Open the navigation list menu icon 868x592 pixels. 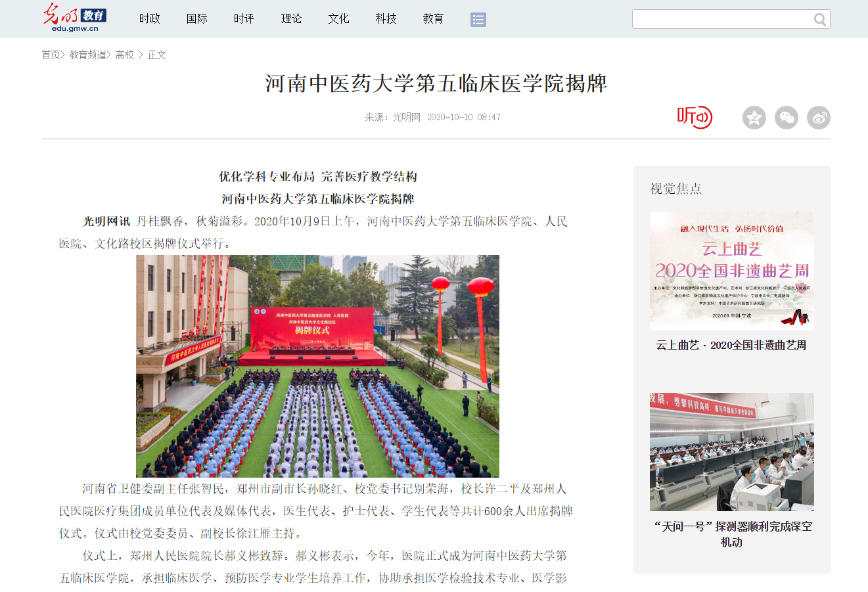478,20
